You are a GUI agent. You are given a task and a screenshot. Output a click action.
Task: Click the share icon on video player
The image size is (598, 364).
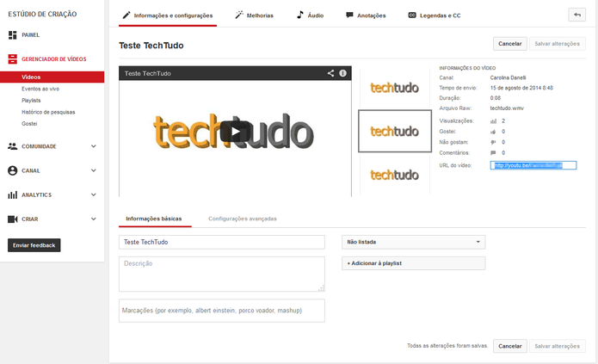tap(330, 73)
